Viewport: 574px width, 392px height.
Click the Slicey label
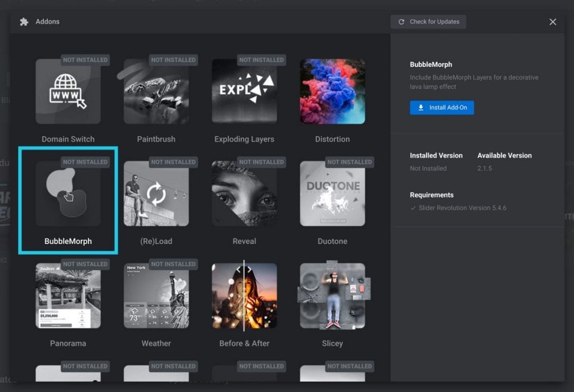pos(332,344)
